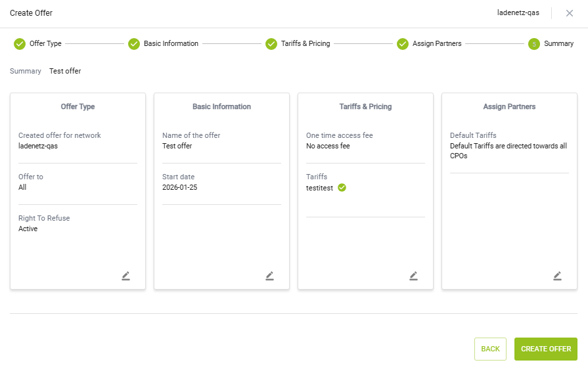
Task: Click the Offer Type step checkmark icon
Action: (20, 44)
